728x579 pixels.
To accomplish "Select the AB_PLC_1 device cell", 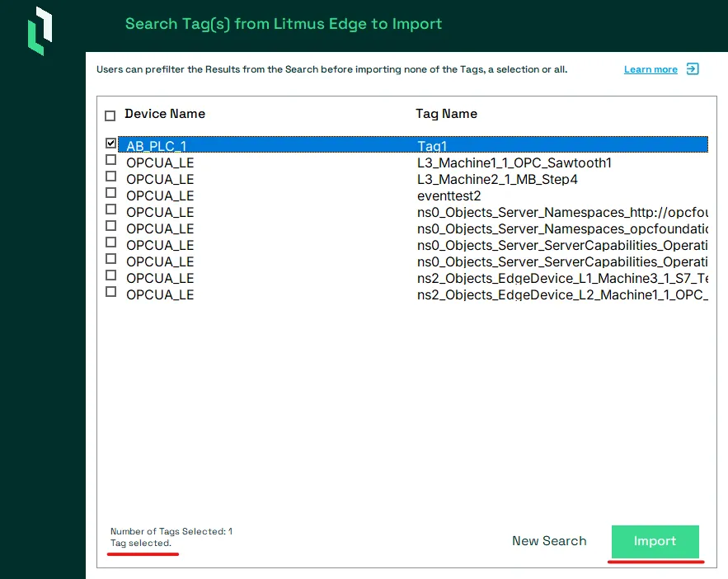I will pyautogui.click(x=156, y=146).
